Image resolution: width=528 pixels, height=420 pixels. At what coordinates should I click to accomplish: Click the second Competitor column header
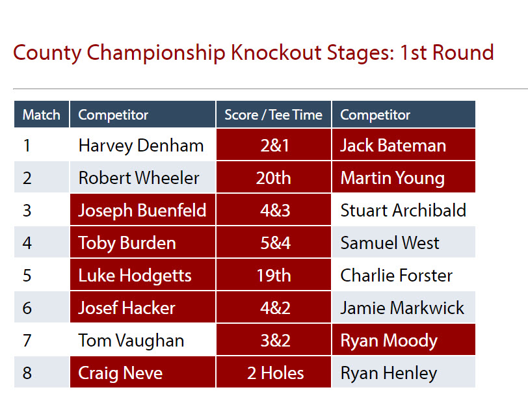[403, 114]
